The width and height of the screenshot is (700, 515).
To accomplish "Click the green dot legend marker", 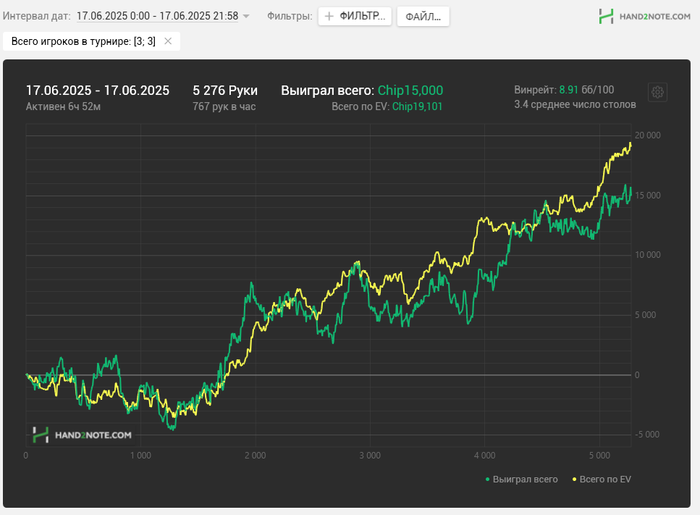I will tap(488, 479).
